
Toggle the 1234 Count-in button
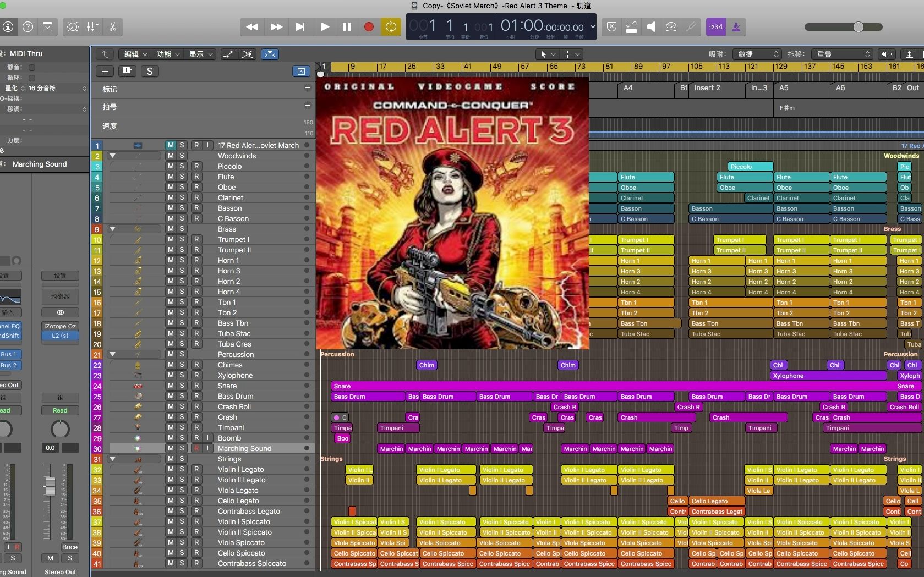[715, 26]
